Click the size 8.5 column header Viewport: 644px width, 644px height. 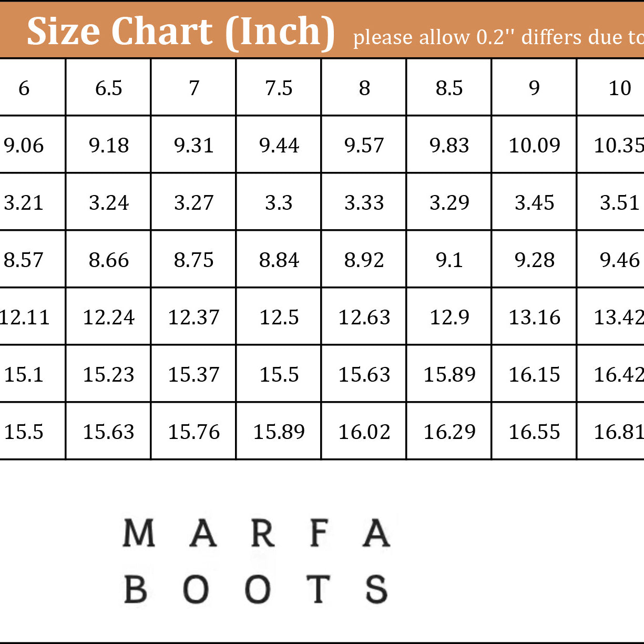tap(449, 88)
